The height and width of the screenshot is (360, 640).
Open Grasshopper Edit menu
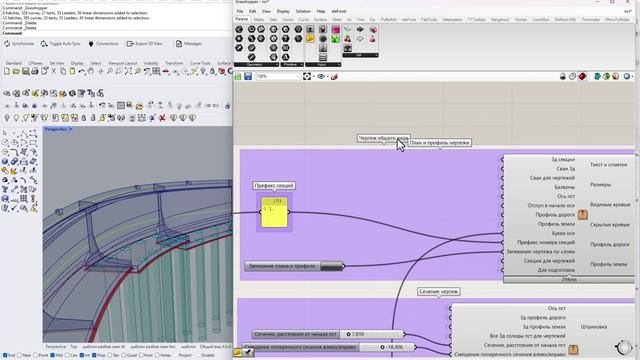(x=253, y=11)
